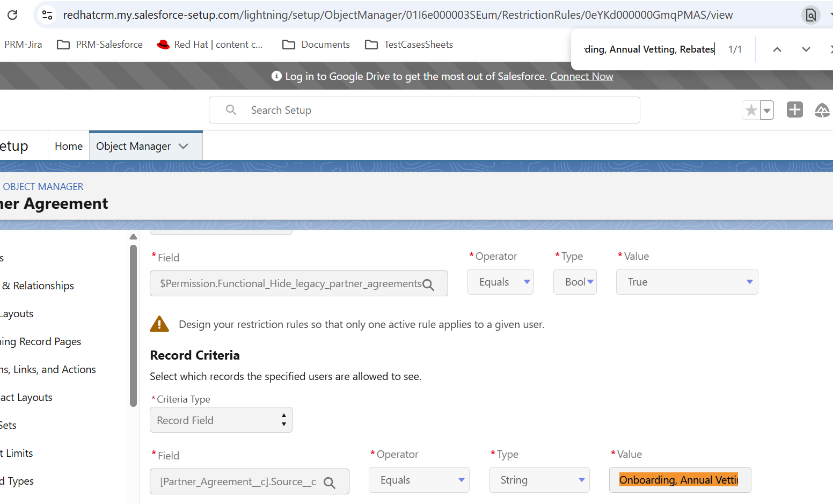The width and height of the screenshot is (833, 504).
Task: Click the Connect Now link
Action: tap(582, 76)
